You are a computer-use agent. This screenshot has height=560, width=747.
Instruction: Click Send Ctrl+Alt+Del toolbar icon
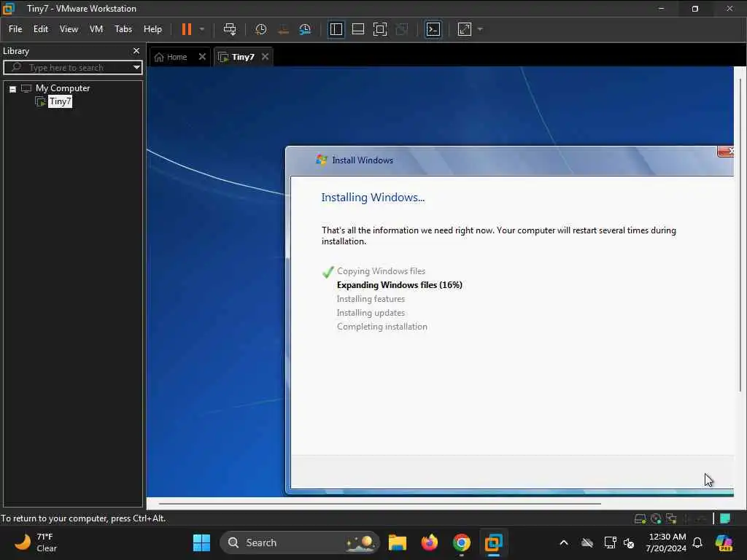click(x=230, y=29)
